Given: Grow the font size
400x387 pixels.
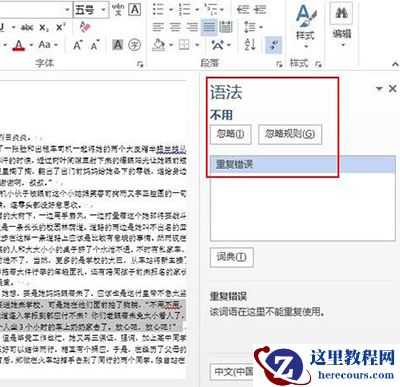Looking at the screenshot, I should (x=78, y=45).
